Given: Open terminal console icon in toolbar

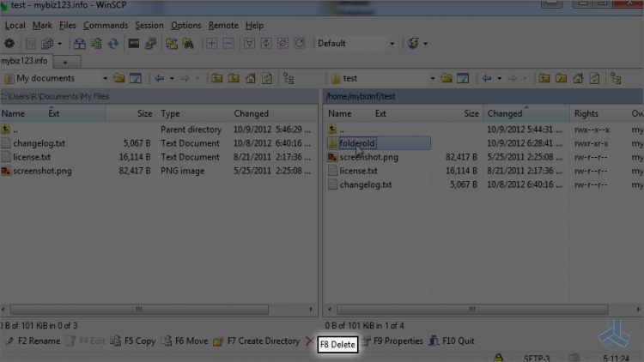Looking at the screenshot, I should click(x=134, y=43).
